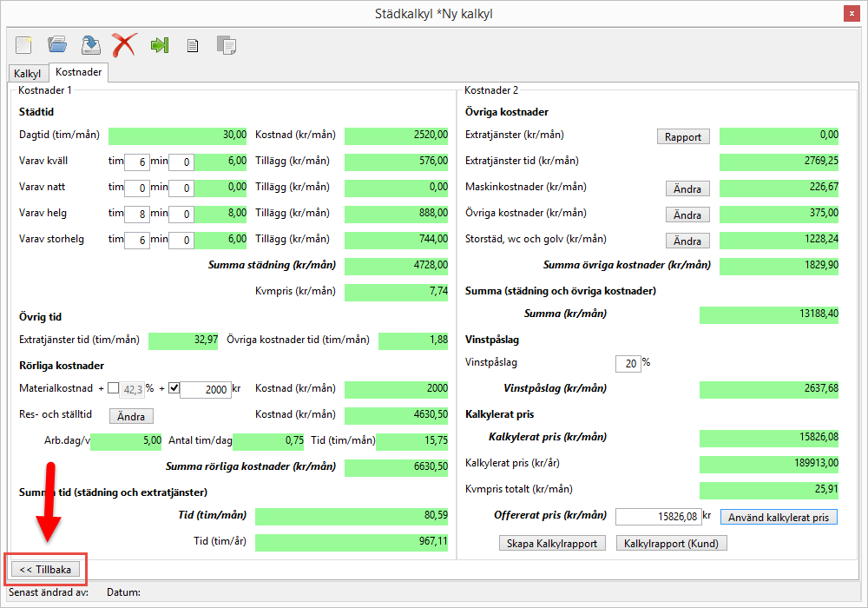Screen dimensions: 868x608
Task: Switch to the Kalkyl tab
Action: [x=28, y=74]
